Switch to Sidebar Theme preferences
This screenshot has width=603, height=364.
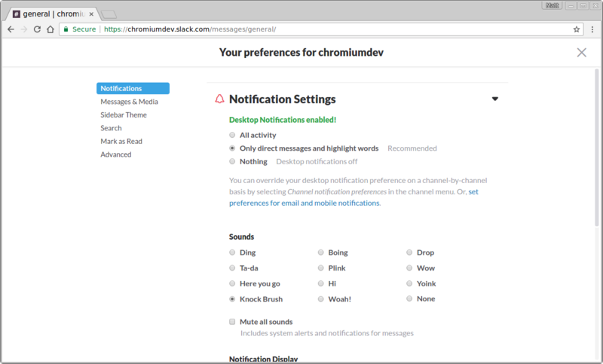tap(124, 115)
